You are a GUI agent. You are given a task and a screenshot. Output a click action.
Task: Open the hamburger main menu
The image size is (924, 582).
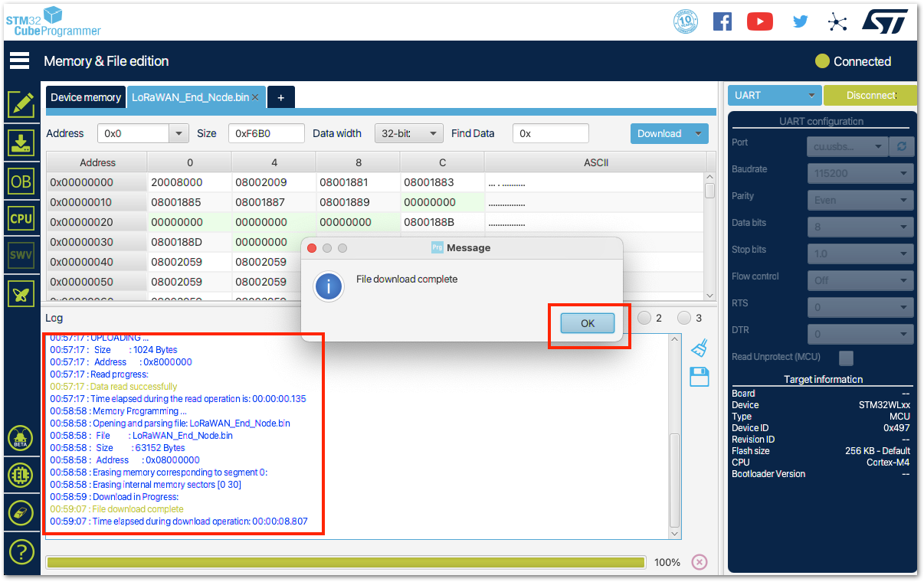pos(19,60)
